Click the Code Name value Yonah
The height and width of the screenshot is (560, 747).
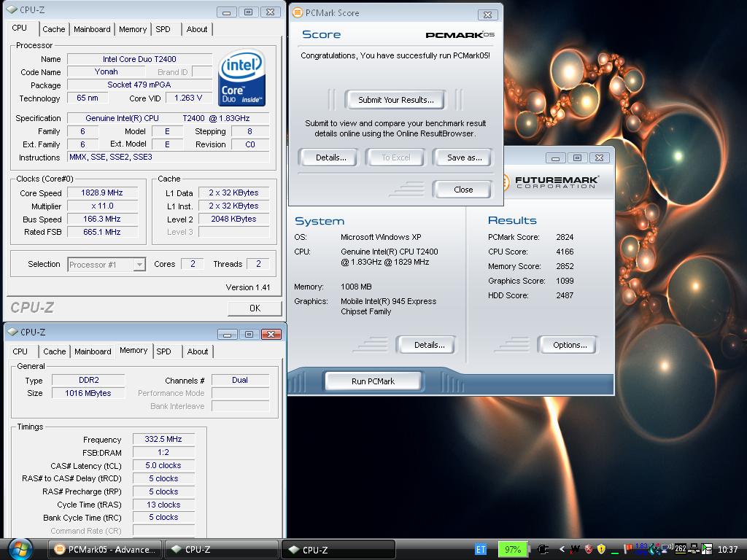click(107, 72)
